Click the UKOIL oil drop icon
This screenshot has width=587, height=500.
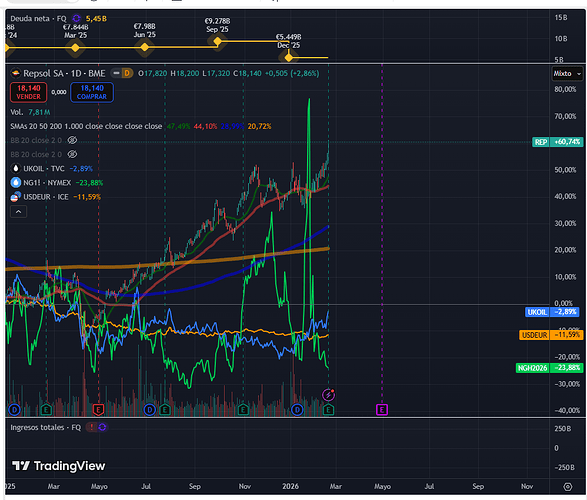[16, 168]
